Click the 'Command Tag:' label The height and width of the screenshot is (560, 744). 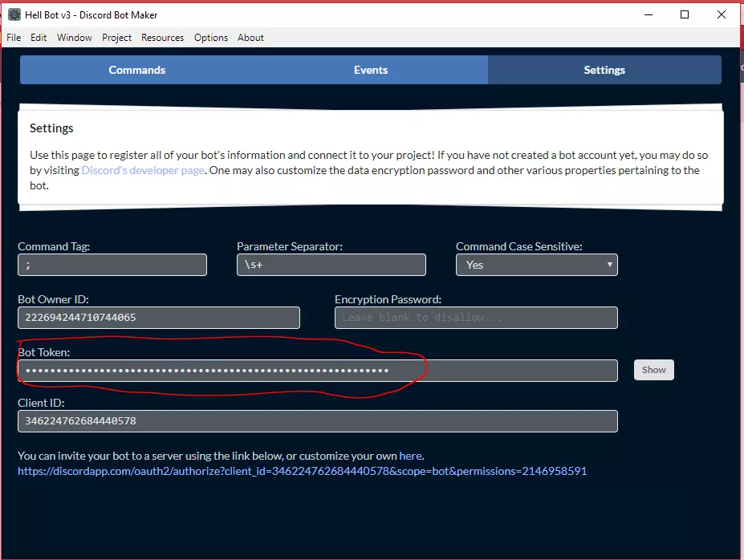click(x=54, y=246)
